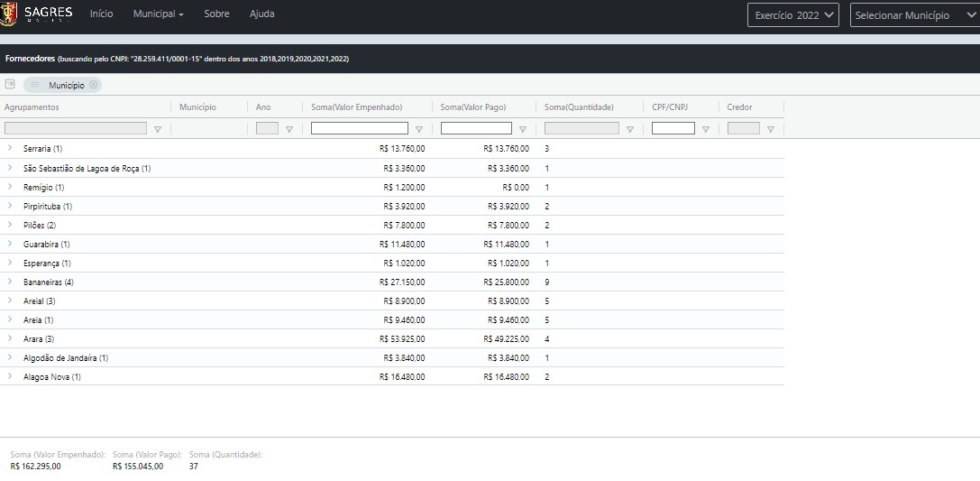Open filter icon for CPF/CNPJ column
Screen dimensions: 980x481
pos(706,129)
